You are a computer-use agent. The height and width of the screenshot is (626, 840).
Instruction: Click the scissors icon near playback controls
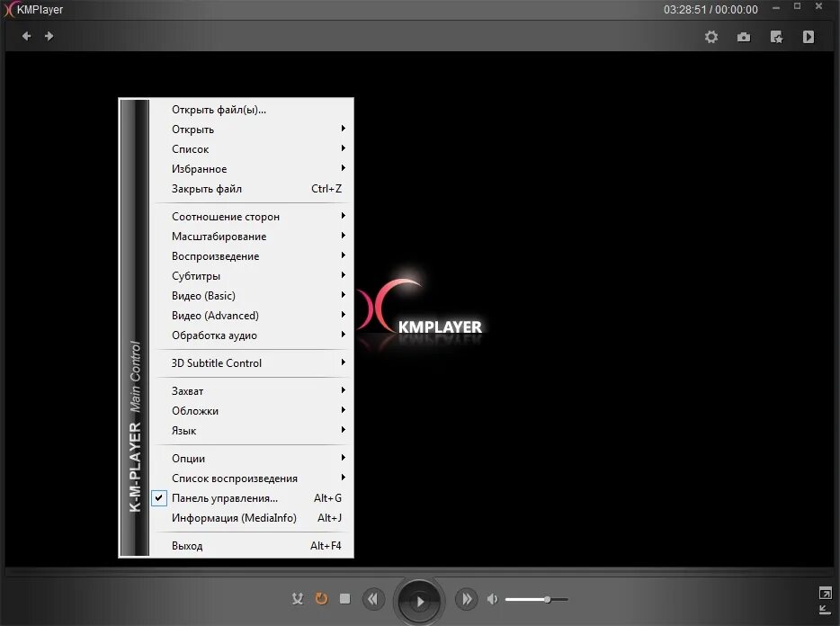(x=298, y=598)
